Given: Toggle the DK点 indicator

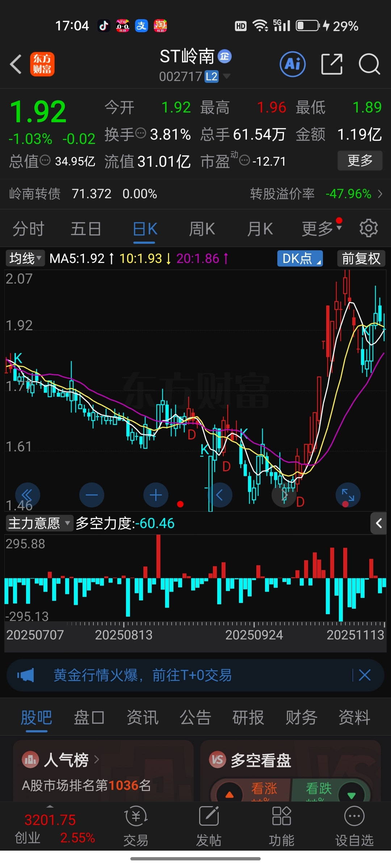Looking at the screenshot, I should [300, 259].
